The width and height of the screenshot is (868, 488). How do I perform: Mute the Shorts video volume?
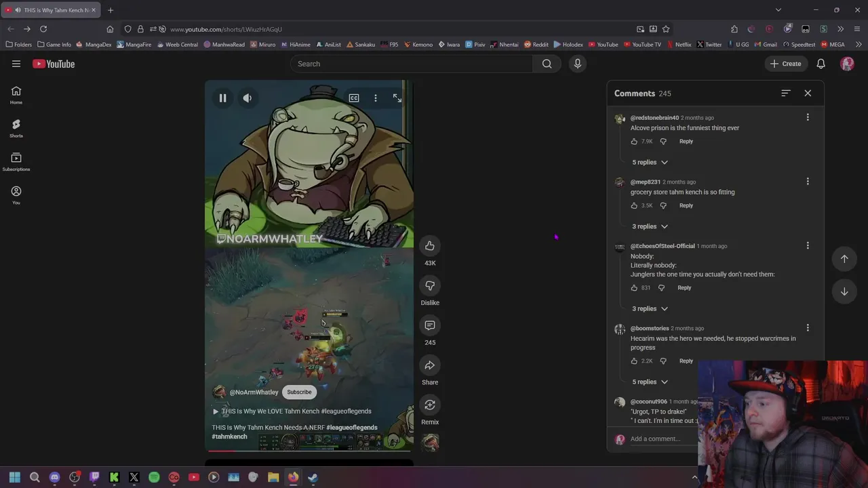tap(248, 98)
